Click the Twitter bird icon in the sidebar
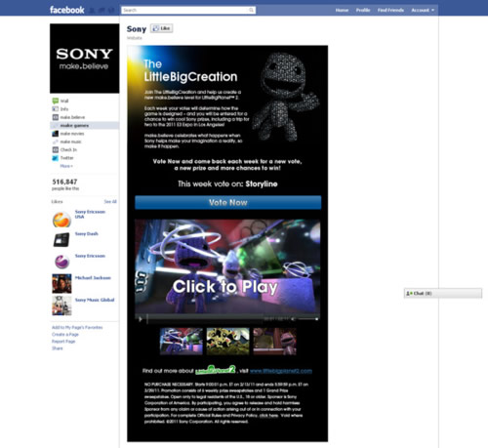This screenshot has width=488, height=448. 56,158
